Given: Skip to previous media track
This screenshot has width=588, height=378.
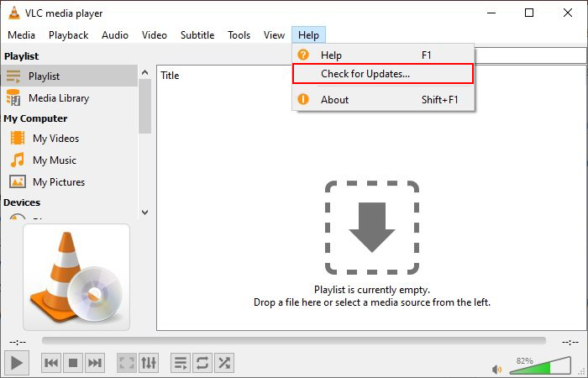Looking at the screenshot, I should coord(51,363).
